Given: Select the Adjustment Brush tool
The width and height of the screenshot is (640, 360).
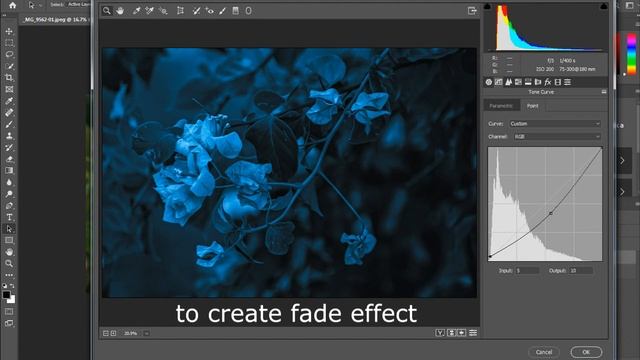Looking at the screenshot, I should tap(222, 11).
